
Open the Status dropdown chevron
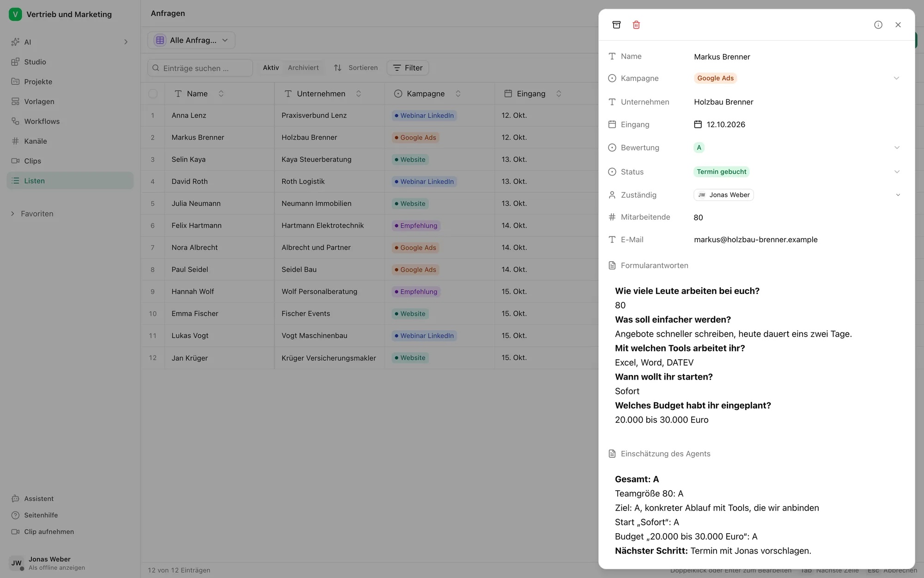pyautogui.click(x=897, y=172)
